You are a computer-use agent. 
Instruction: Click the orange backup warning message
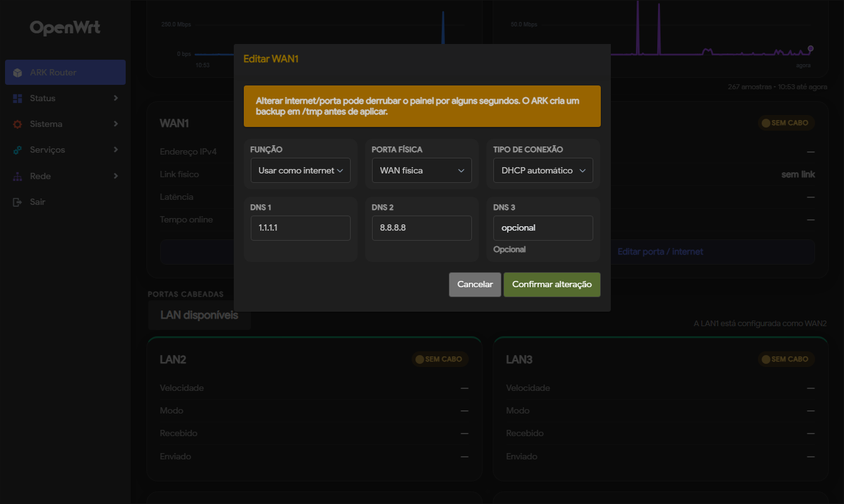(422, 106)
